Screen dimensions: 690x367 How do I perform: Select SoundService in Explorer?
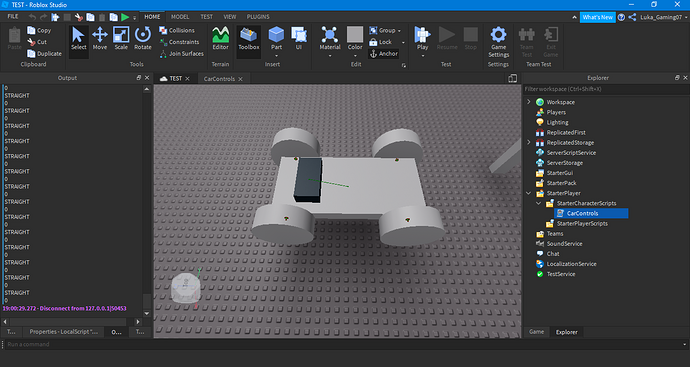[x=564, y=244]
